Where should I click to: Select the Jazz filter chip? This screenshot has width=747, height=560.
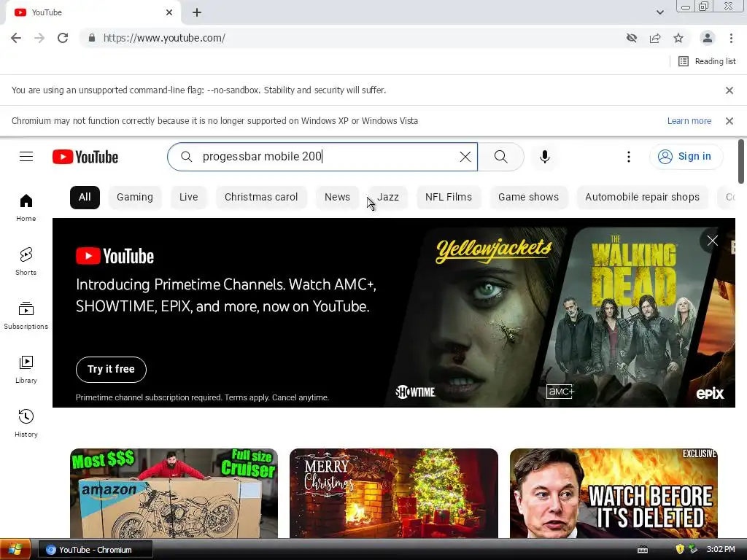[388, 197]
